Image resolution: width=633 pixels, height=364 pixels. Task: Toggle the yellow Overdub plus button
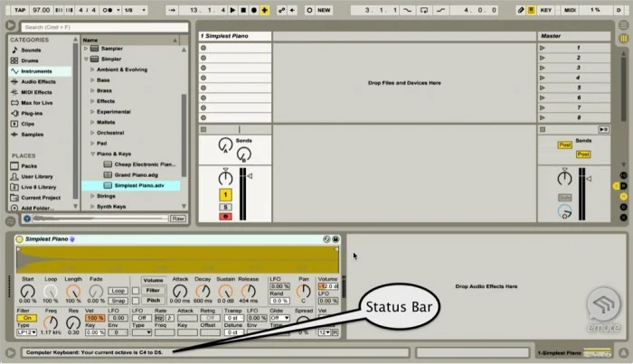tap(264, 10)
